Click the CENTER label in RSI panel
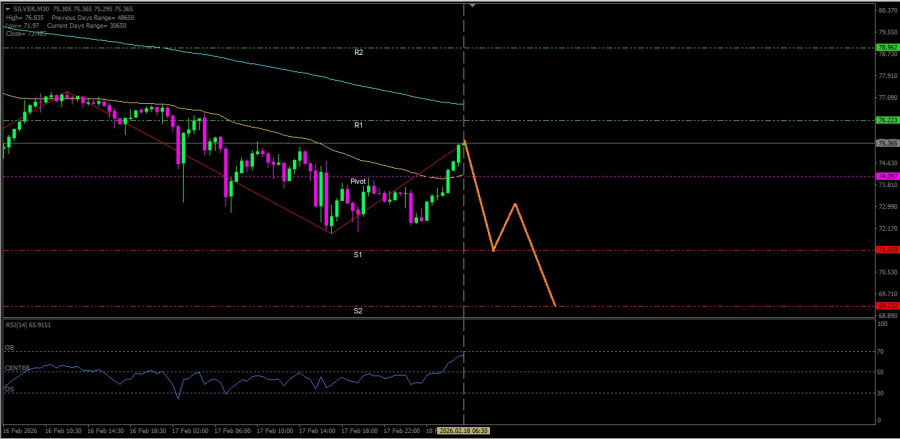Viewport: 900px width, 439px height. point(17,368)
